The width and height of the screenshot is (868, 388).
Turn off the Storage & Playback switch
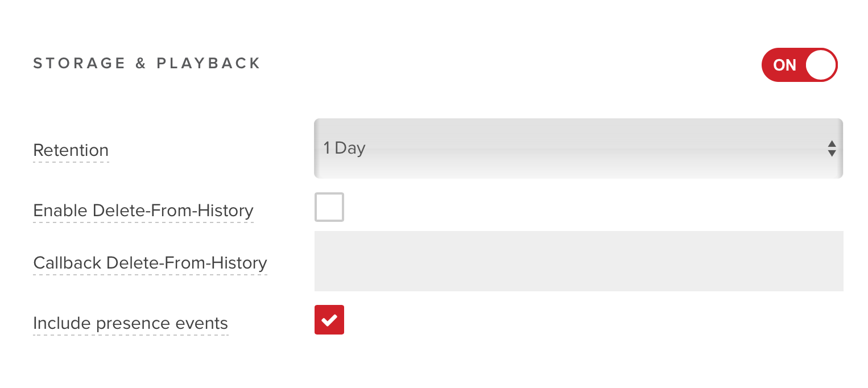pyautogui.click(x=799, y=65)
